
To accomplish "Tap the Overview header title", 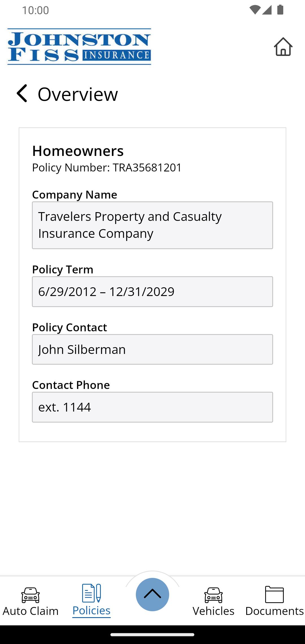I will coord(78,94).
